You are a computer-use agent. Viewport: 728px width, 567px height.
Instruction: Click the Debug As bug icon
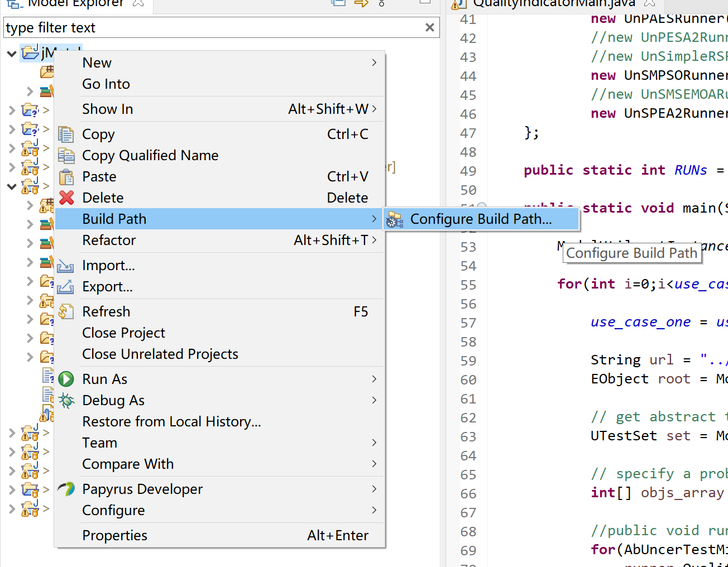pos(66,400)
